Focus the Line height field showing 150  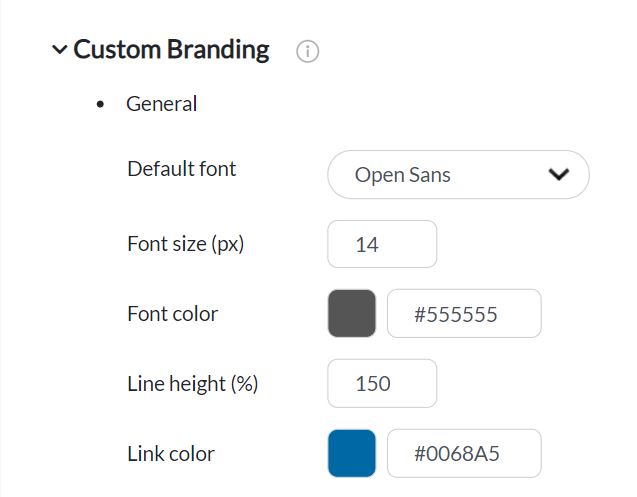pos(382,383)
